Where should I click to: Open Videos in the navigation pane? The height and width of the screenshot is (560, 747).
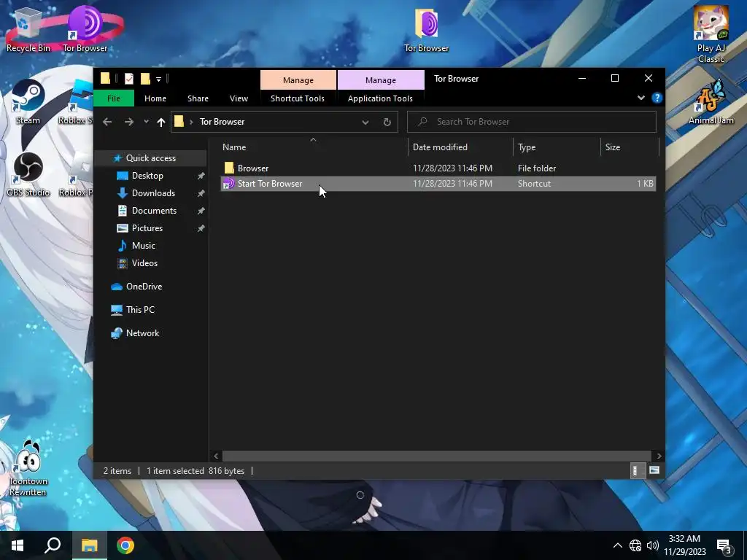[x=144, y=262]
